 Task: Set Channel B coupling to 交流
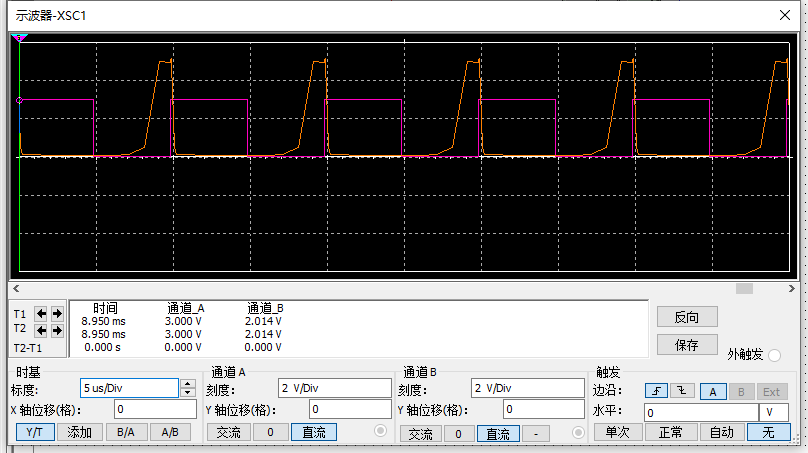point(420,434)
